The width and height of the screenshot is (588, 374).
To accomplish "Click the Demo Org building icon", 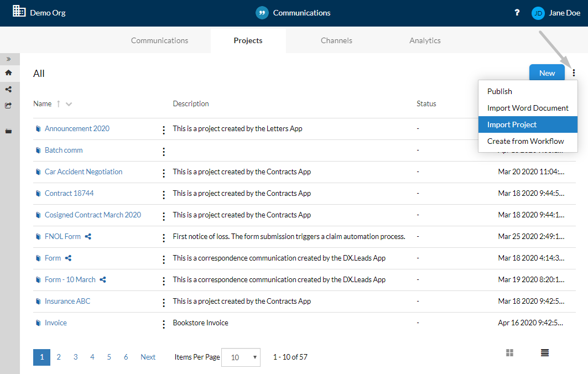I will click(19, 11).
